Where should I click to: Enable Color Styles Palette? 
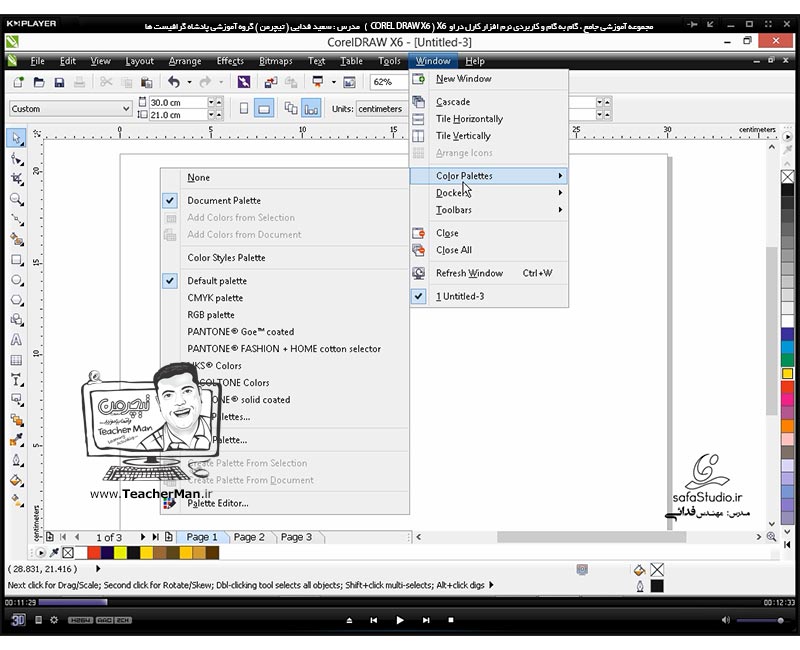click(226, 258)
